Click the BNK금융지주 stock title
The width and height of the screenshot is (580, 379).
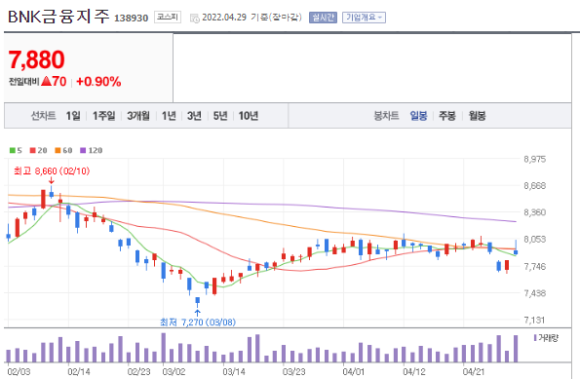[58, 17]
